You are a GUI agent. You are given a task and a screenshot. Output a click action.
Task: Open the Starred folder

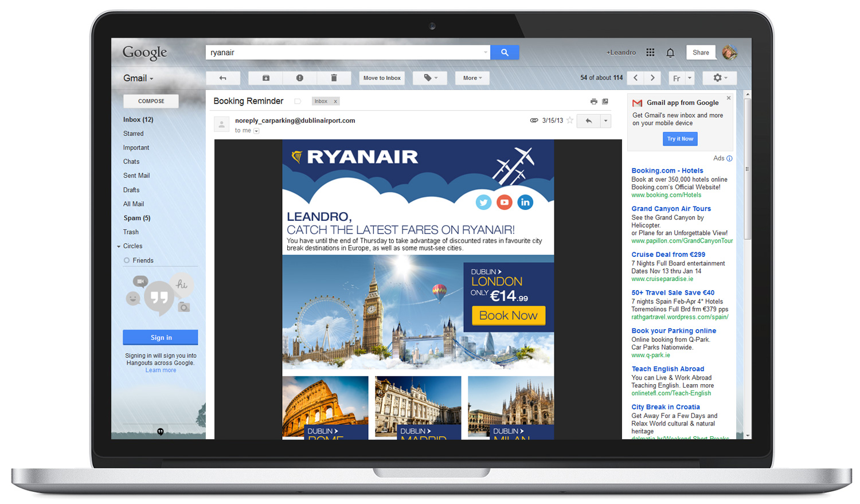coord(134,134)
